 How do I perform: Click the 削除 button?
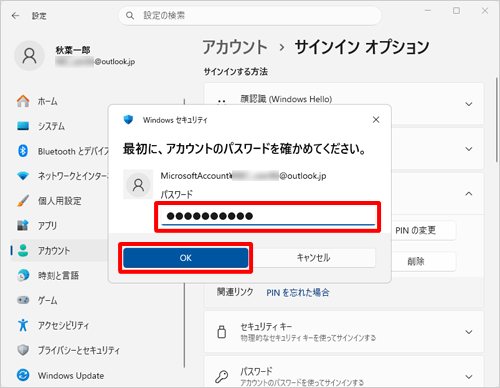point(423,261)
